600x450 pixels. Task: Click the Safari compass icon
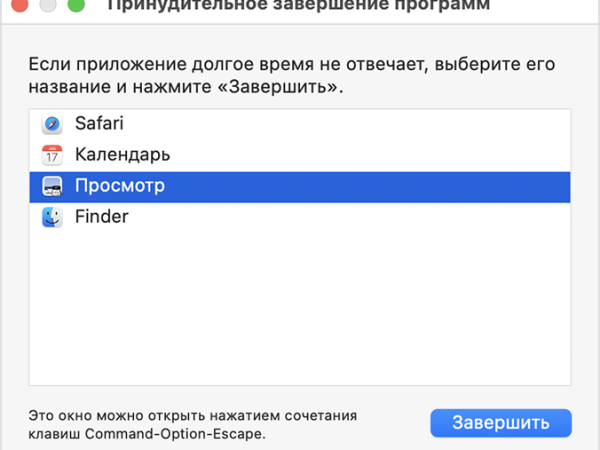(x=52, y=125)
